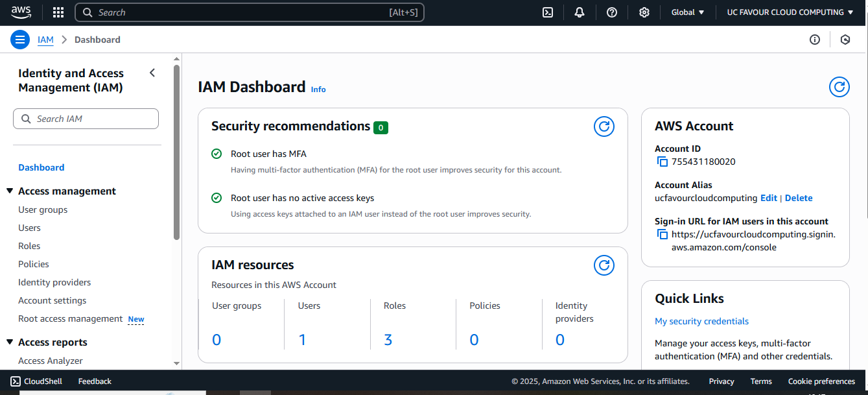The width and height of the screenshot is (868, 395).
Task: Click the search magnifier in Search IAM box
Action: click(x=26, y=119)
